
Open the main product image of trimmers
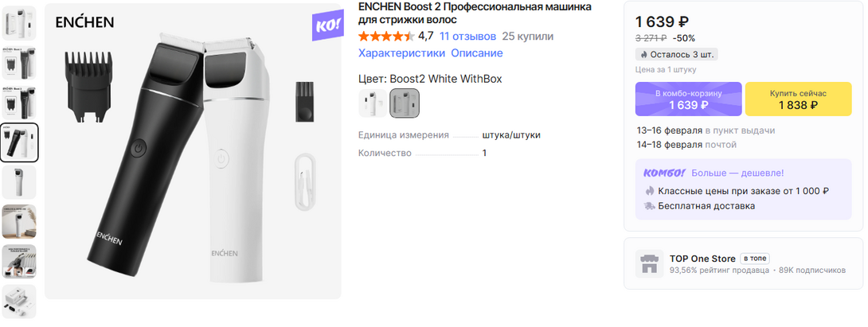(x=192, y=151)
